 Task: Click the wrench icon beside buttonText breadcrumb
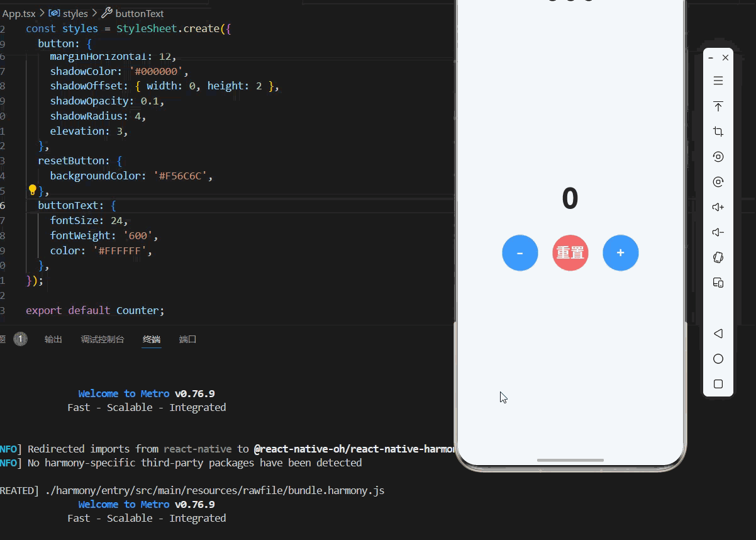click(x=107, y=13)
